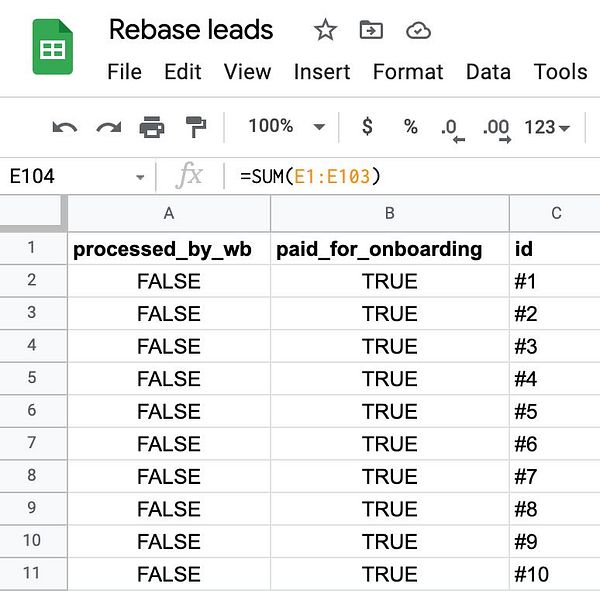Decrease decimal places
This screenshot has height=591, width=600.
coord(452,128)
